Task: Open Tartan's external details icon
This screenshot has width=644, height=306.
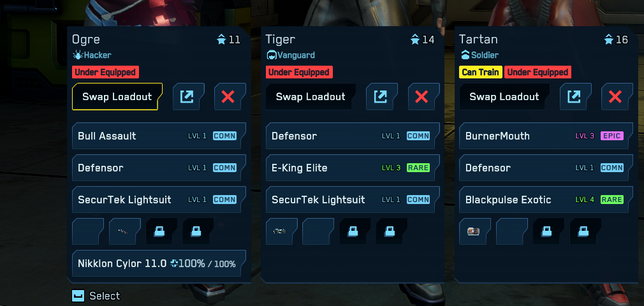Action: pyautogui.click(x=576, y=96)
